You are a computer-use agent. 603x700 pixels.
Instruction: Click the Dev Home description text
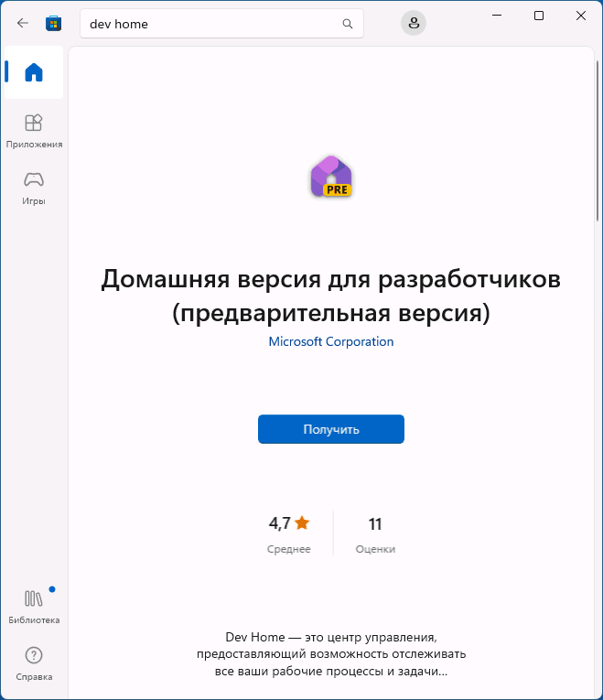tap(331, 654)
